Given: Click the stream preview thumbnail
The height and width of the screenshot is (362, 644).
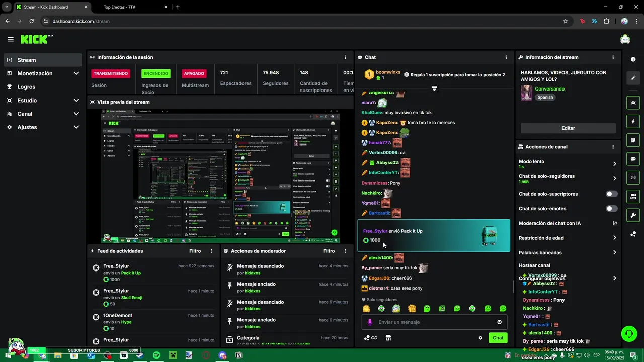Looking at the screenshot, I should [x=220, y=176].
